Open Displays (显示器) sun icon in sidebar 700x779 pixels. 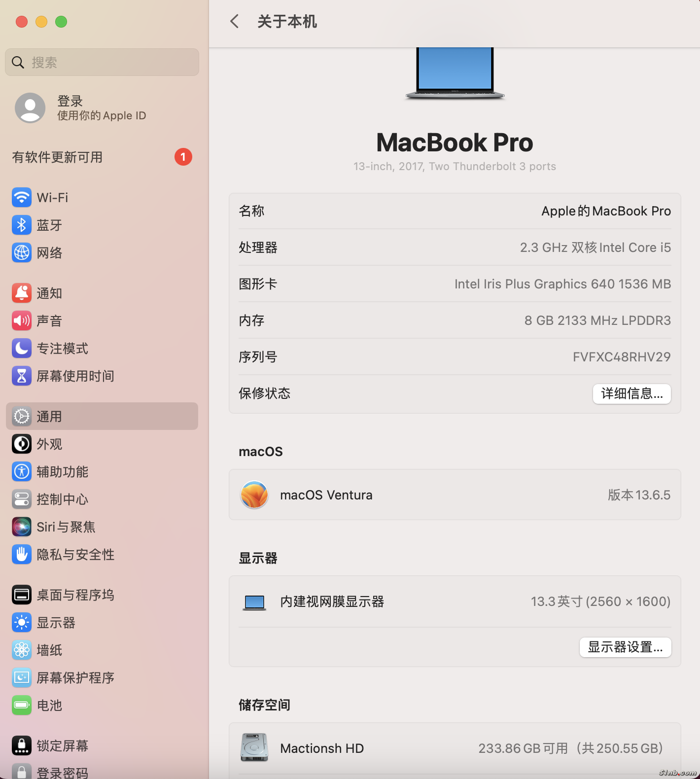[22, 623]
